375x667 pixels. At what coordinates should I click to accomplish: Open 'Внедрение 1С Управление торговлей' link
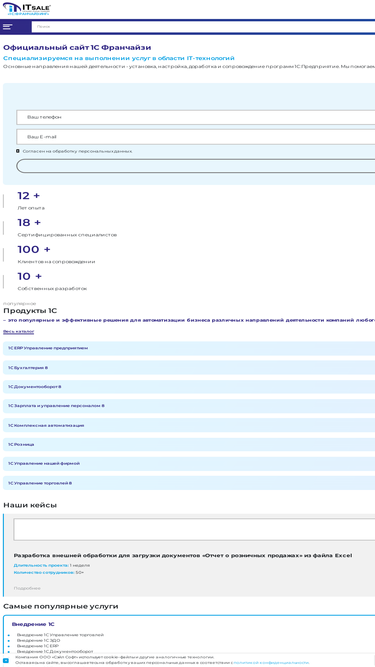tap(60, 635)
